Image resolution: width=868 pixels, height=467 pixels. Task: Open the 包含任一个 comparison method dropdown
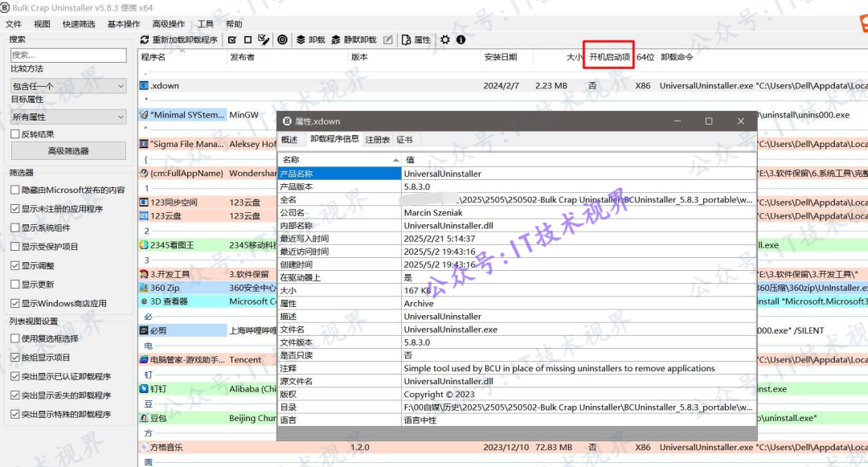(68, 86)
